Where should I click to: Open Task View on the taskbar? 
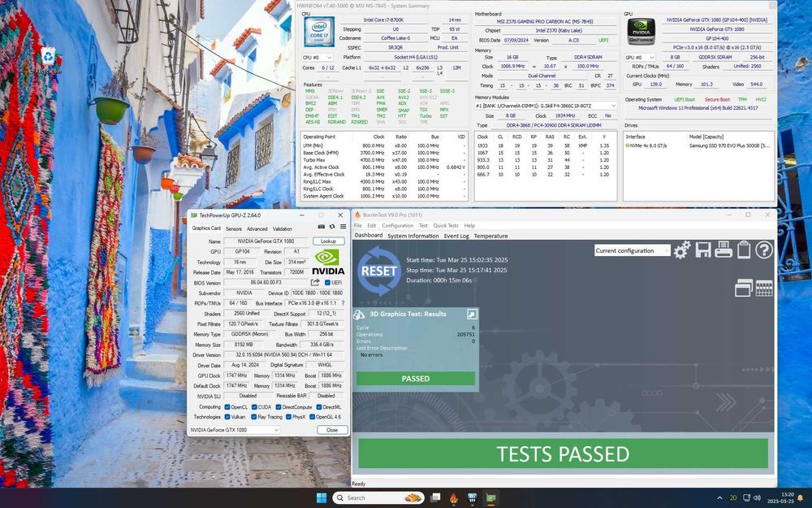(x=435, y=498)
